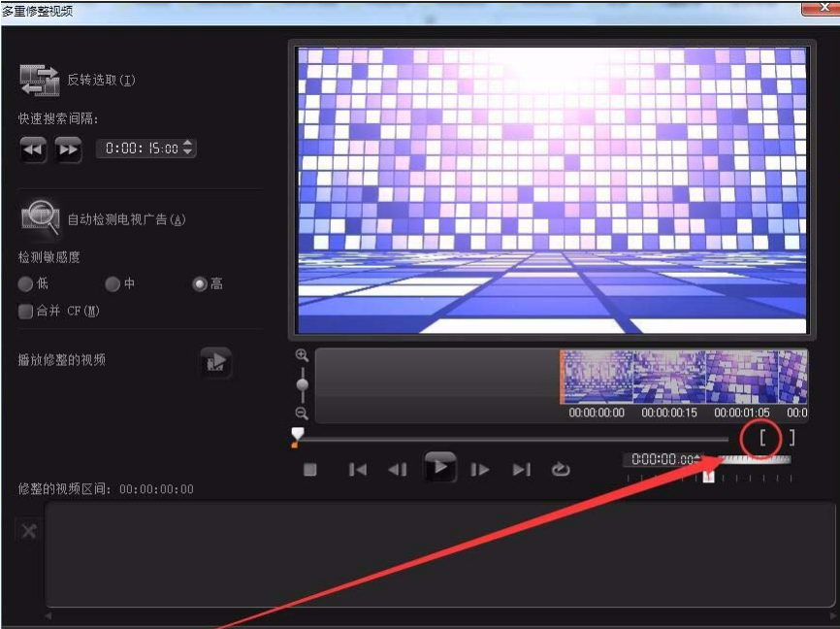Decrease the quick search interval with the down arrow
This screenshot has width=840, height=629.
187,152
